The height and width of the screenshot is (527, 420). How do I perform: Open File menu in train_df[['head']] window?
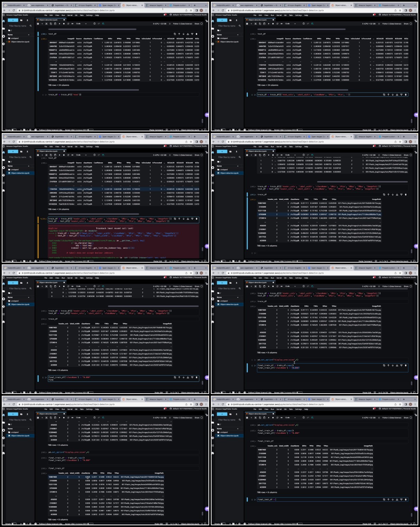click(x=46, y=15)
